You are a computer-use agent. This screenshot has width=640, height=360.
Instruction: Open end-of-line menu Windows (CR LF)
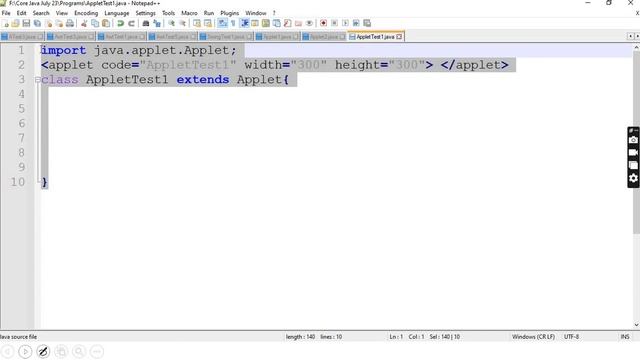tap(533, 337)
